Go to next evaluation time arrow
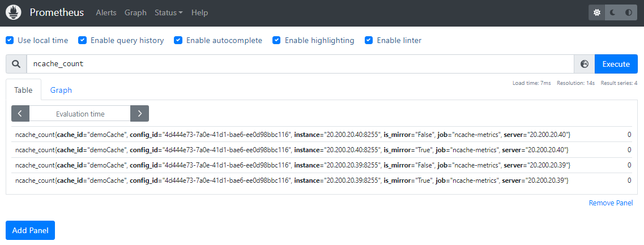Image resolution: width=644 pixels, height=245 pixels. click(140, 114)
